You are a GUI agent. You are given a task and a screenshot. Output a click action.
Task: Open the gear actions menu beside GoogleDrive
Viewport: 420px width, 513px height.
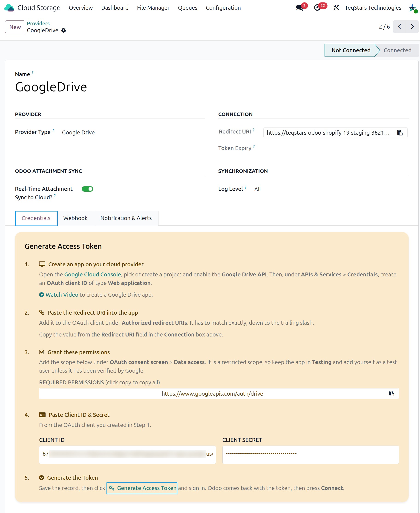pyautogui.click(x=64, y=30)
